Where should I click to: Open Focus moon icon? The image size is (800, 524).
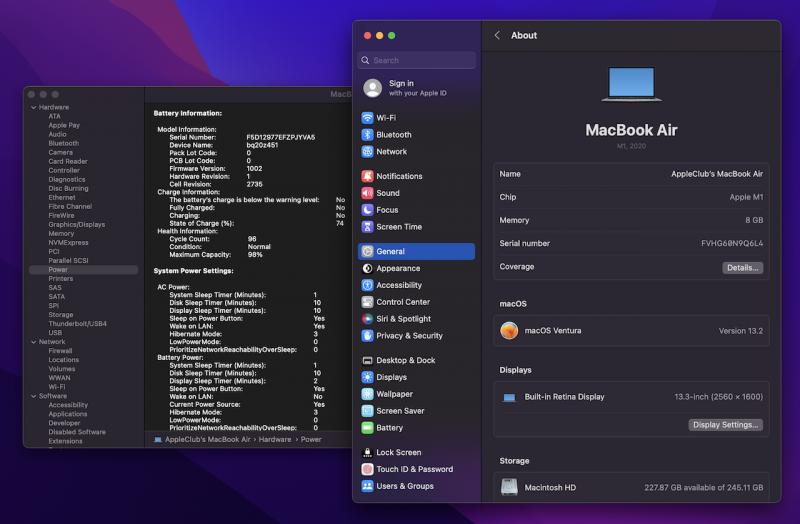tap(367, 210)
